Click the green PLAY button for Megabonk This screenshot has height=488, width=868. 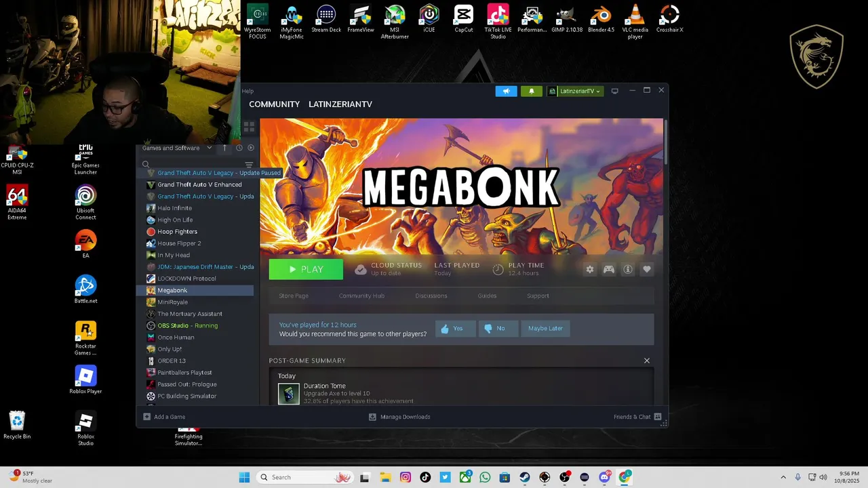point(306,269)
